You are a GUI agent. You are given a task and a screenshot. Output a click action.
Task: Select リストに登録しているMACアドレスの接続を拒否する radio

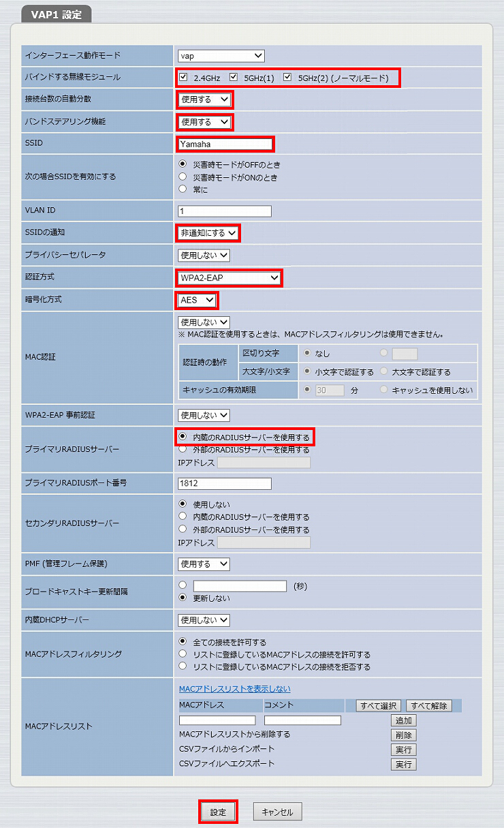pos(183,666)
